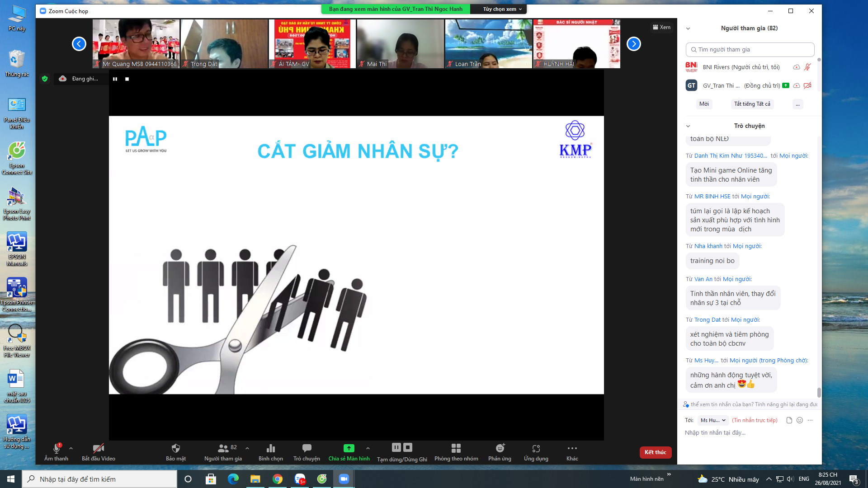
Task: Open Phòng theo nhóm breakout rooms
Action: click(x=456, y=448)
